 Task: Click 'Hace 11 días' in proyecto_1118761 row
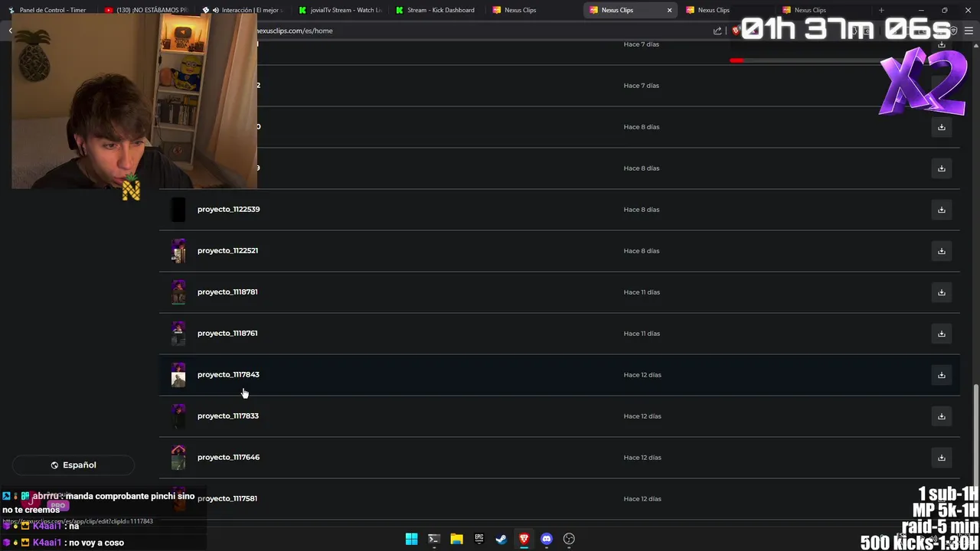tap(642, 334)
